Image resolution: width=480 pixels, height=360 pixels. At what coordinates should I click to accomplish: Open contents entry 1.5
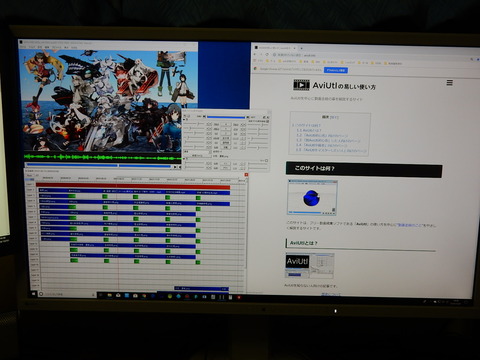coord(331,151)
